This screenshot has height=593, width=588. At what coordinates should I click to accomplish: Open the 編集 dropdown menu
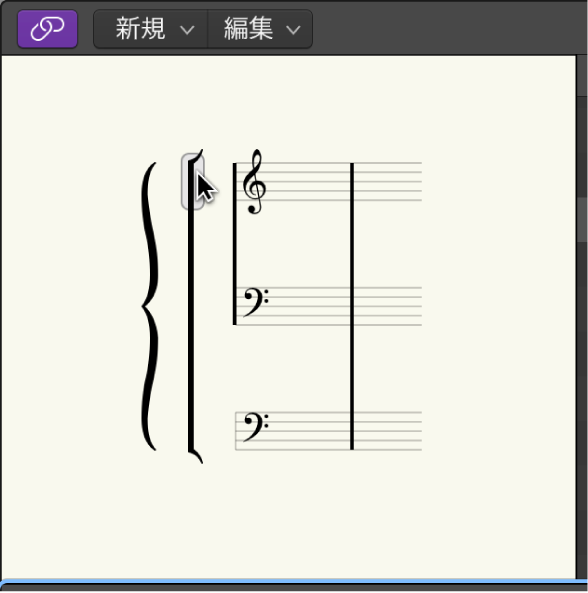(x=260, y=29)
